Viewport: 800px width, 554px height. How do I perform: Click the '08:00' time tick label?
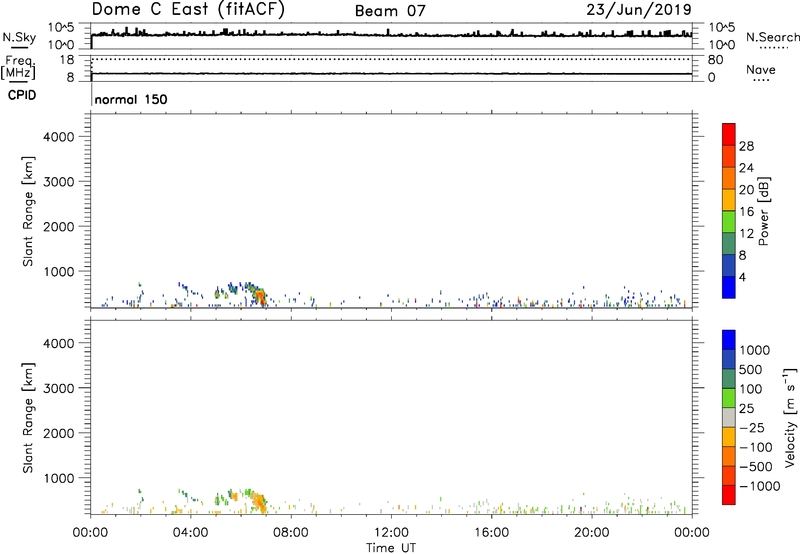[291, 533]
